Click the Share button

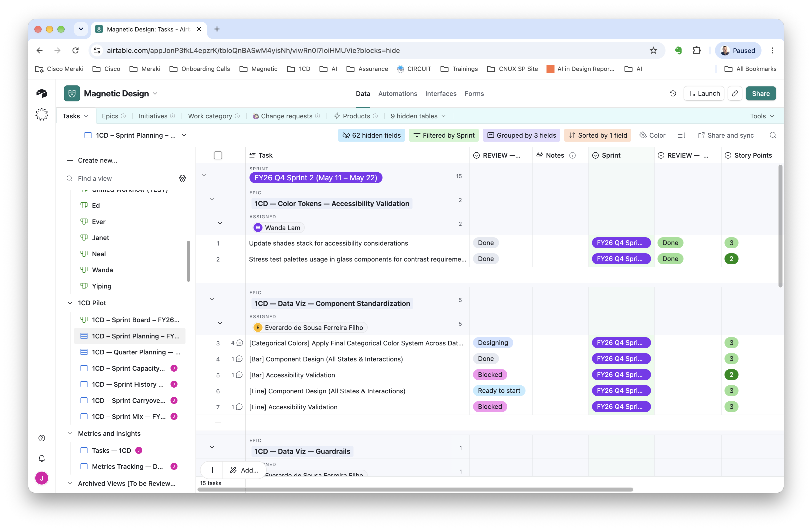click(760, 93)
